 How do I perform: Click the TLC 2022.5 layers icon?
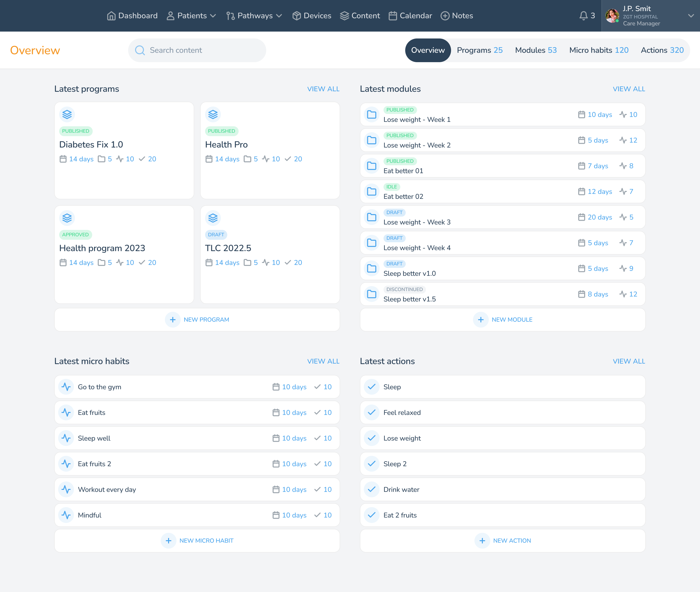[213, 218]
